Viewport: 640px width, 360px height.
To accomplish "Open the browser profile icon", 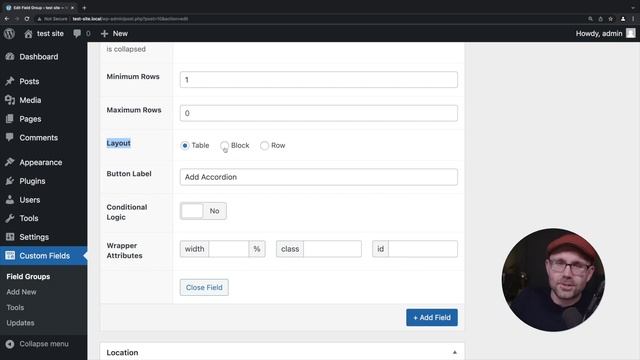I will 623,19.
